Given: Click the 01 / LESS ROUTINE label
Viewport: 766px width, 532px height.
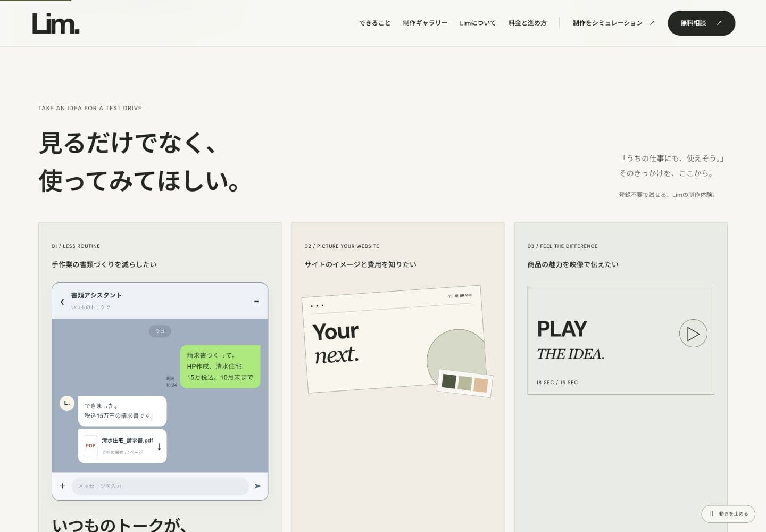Looking at the screenshot, I should (x=76, y=246).
